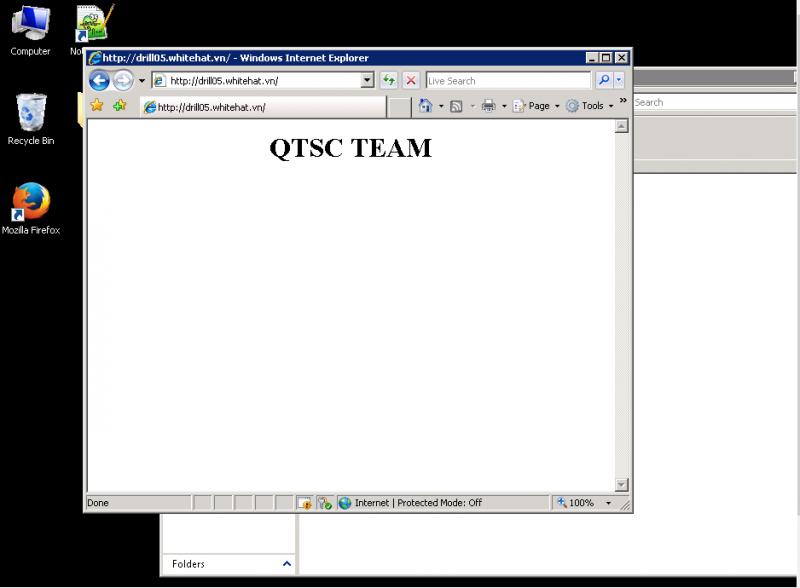Select the Recycle Bin desktop icon
Screen dimensions: 800x588
tap(31, 119)
